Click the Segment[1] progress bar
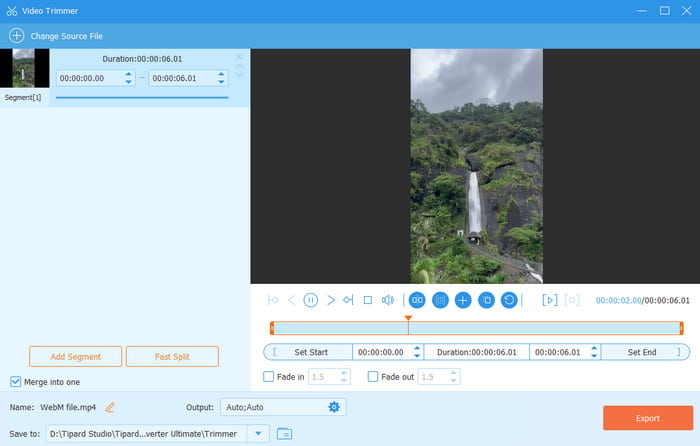This screenshot has height=446, width=700. pyautogui.click(x=142, y=97)
